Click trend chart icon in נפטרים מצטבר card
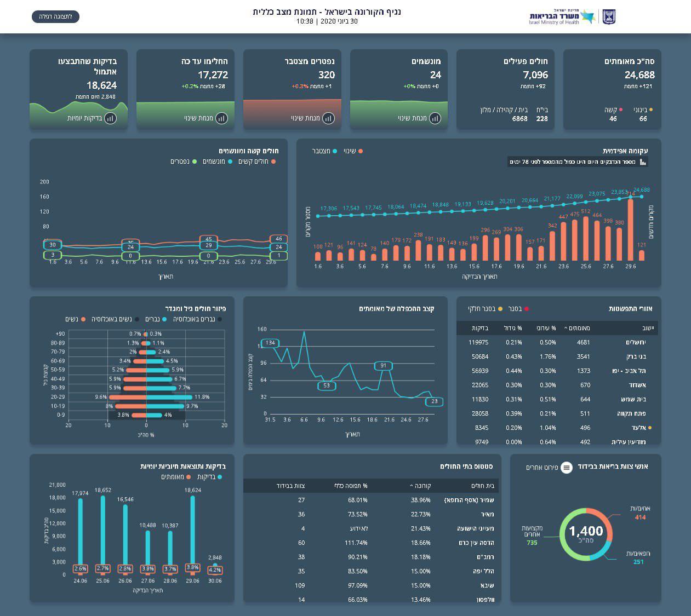This screenshot has height=616, width=691. click(328, 118)
